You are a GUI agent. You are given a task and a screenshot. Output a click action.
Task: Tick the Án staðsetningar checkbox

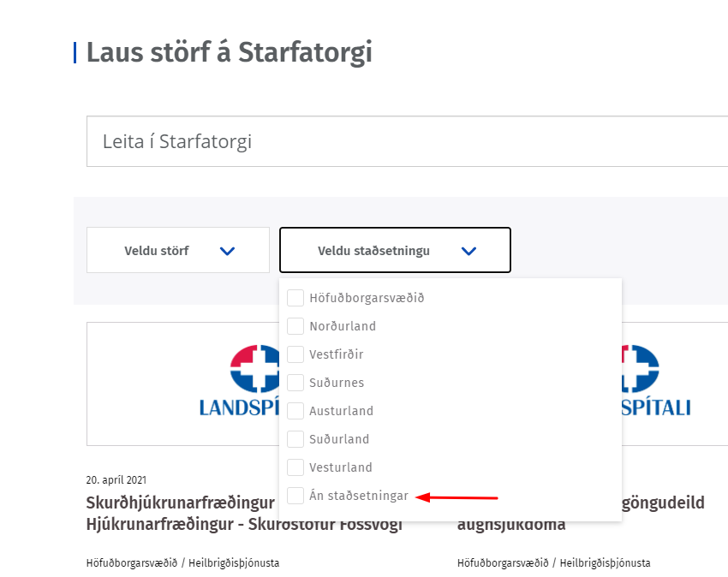coord(295,496)
